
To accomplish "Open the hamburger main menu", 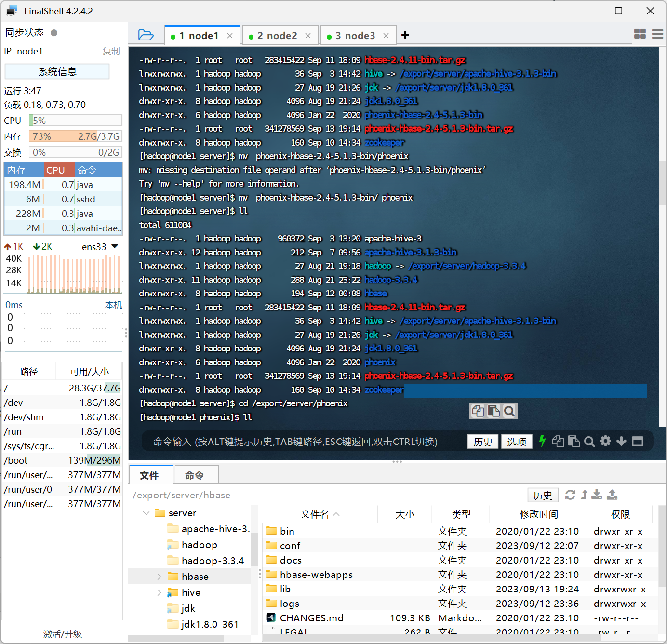I will click(658, 34).
